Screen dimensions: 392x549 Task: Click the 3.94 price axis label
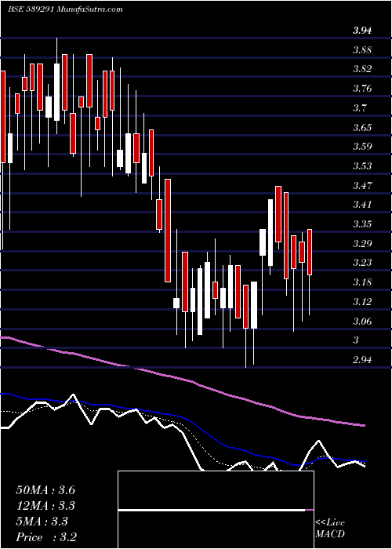[362, 31]
